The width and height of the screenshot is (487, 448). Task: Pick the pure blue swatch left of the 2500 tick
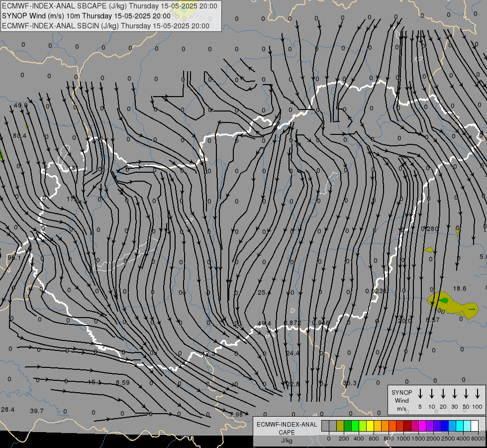click(444, 426)
